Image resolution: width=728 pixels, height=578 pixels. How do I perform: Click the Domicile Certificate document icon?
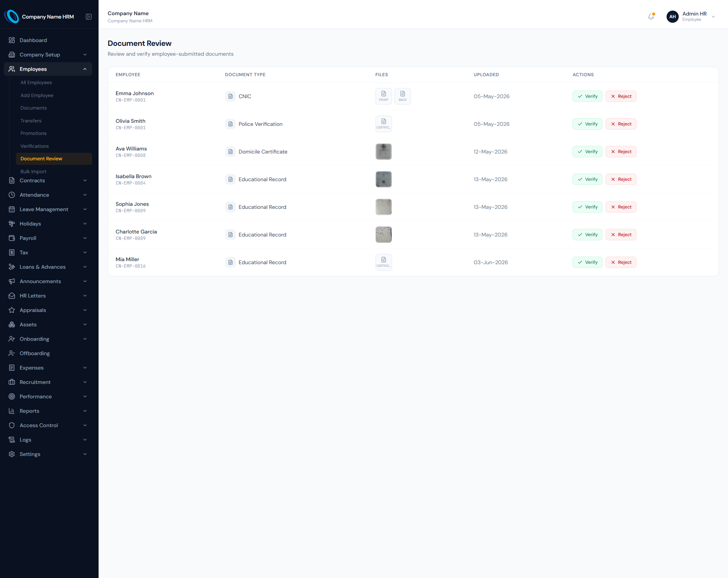pos(230,152)
